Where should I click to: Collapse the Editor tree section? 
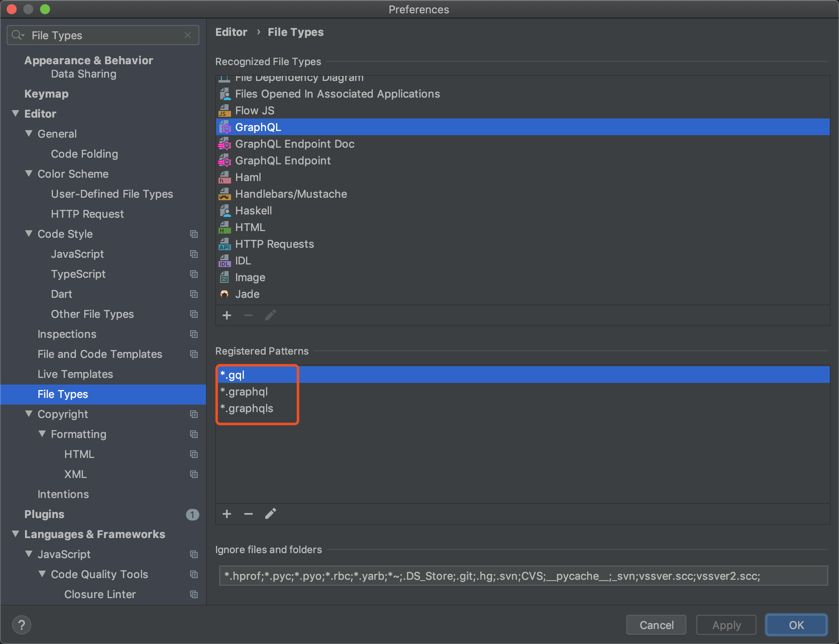[x=16, y=113]
